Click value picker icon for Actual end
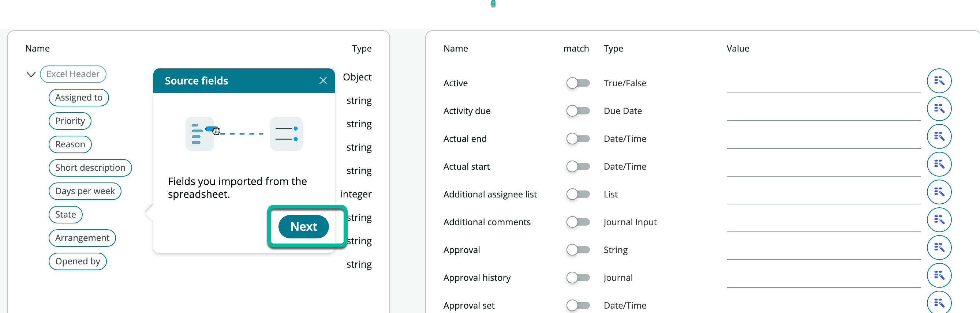Viewport: 980px width, 313px height. click(939, 136)
